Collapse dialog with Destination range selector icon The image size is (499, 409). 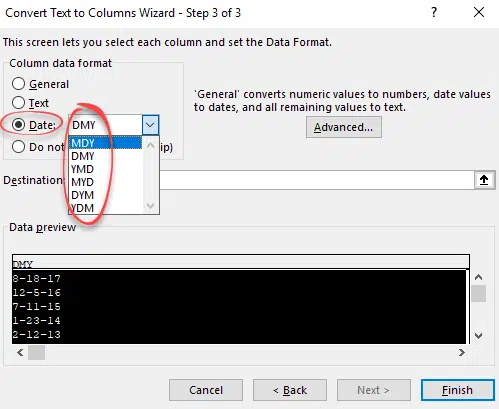(x=484, y=180)
